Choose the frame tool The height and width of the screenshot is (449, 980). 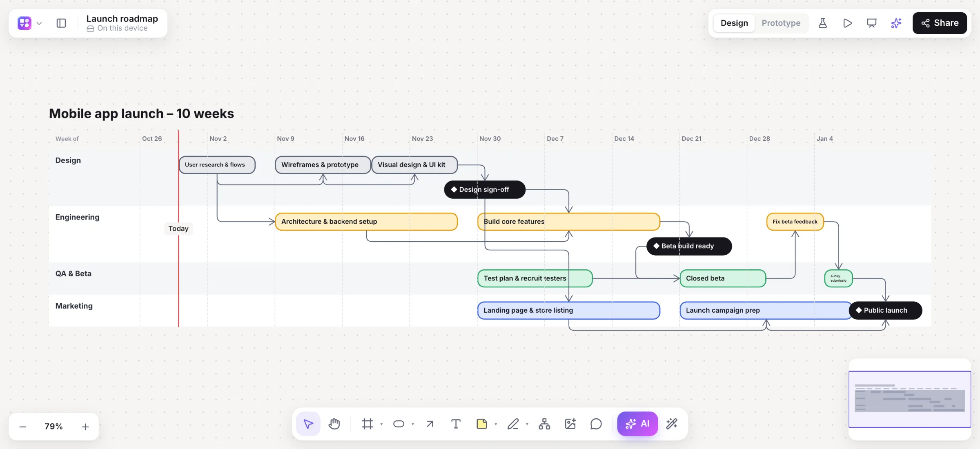point(367,424)
